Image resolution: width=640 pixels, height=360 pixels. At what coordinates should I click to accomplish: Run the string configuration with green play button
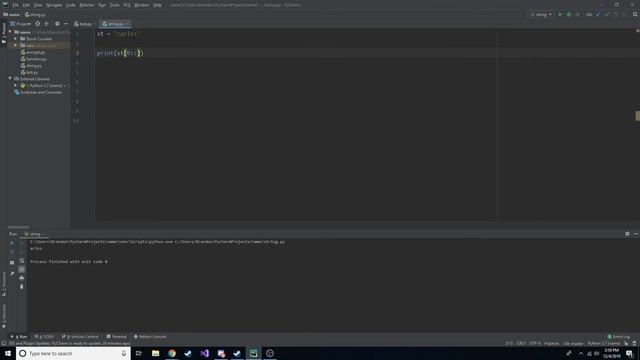[560, 14]
